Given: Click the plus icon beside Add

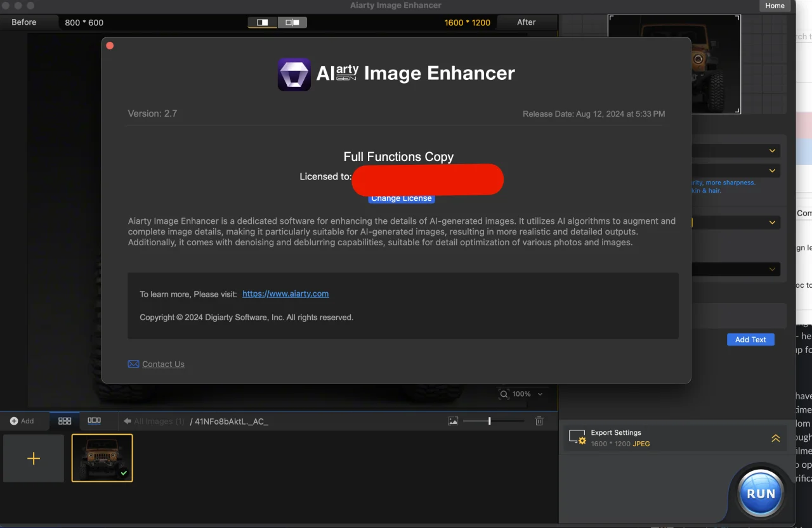Looking at the screenshot, I should [14, 421].
